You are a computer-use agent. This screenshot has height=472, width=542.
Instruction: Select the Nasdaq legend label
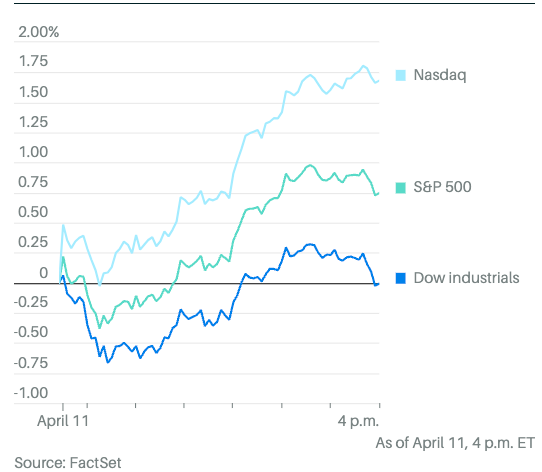pyautogui.click(x=440, y=75)
